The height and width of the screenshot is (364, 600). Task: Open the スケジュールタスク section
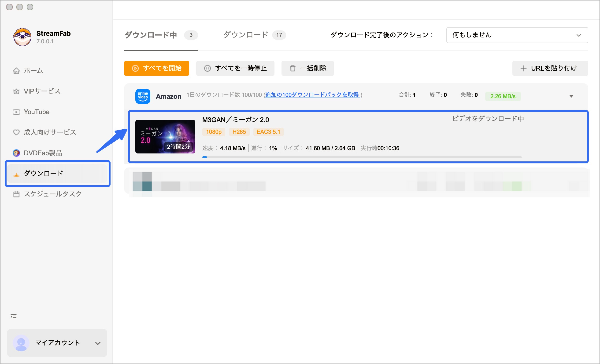tap(53, 194)
